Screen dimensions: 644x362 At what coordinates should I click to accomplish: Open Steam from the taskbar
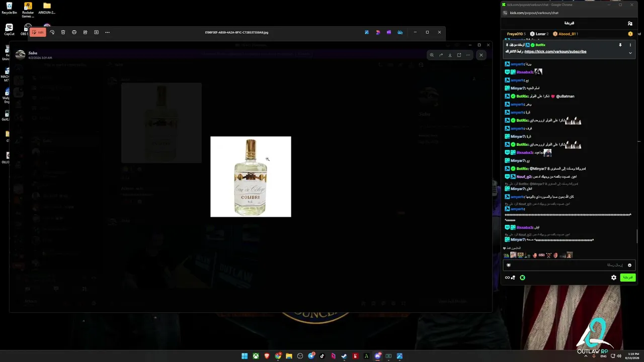coord(344,356)
